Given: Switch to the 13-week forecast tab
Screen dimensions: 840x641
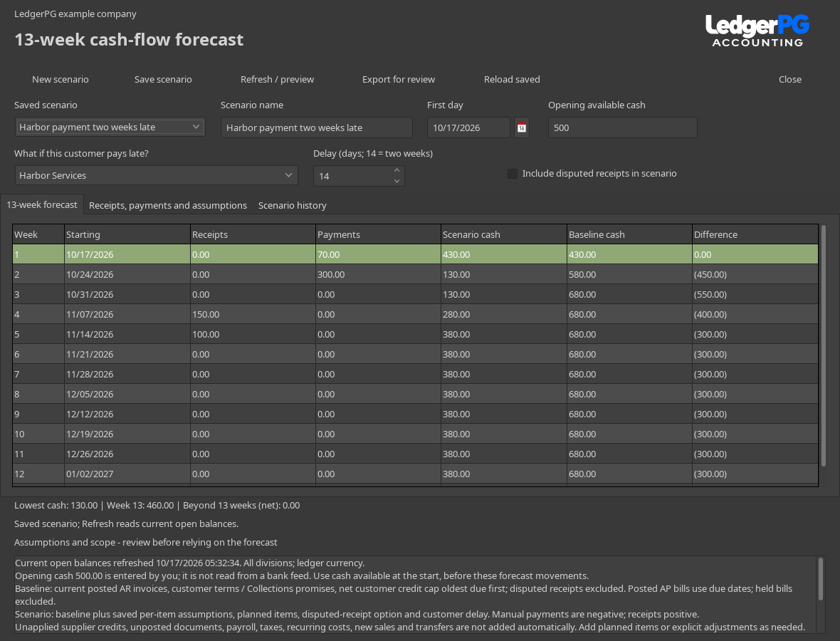Looking at the screenshot, I should (42, 204).
